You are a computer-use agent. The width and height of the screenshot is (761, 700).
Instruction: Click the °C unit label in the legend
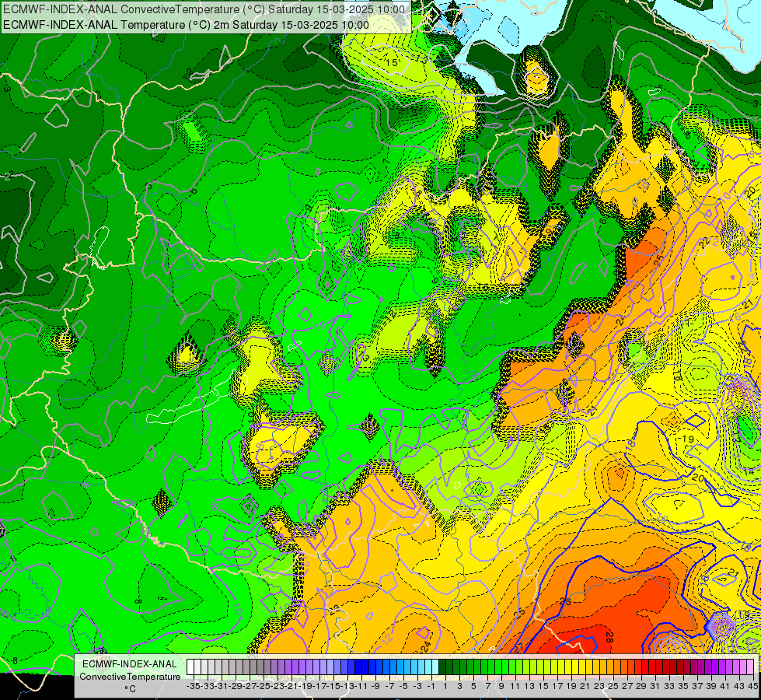coord(130,689)
